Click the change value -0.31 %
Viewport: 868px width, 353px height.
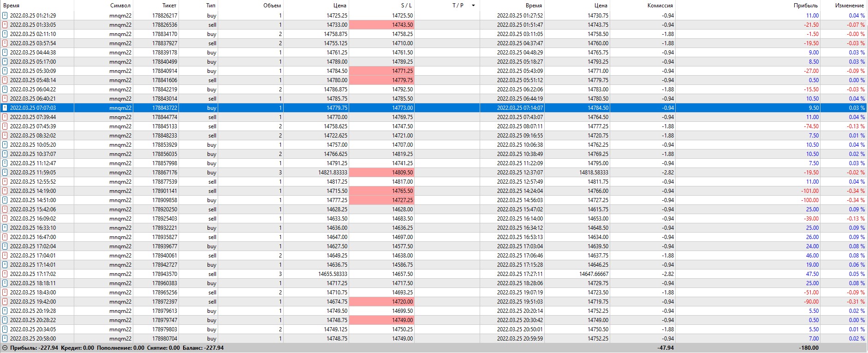click(x=856, y=302)
